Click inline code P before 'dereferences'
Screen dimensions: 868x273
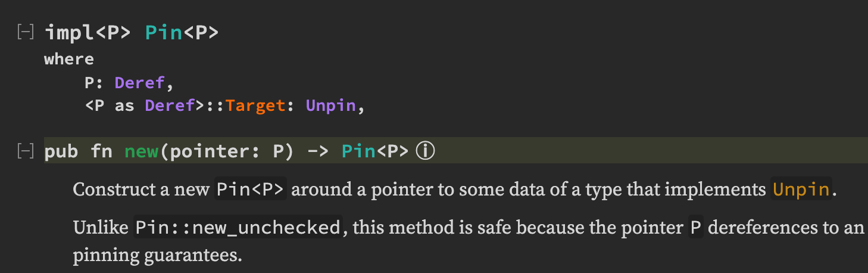[x=695, y=228]
